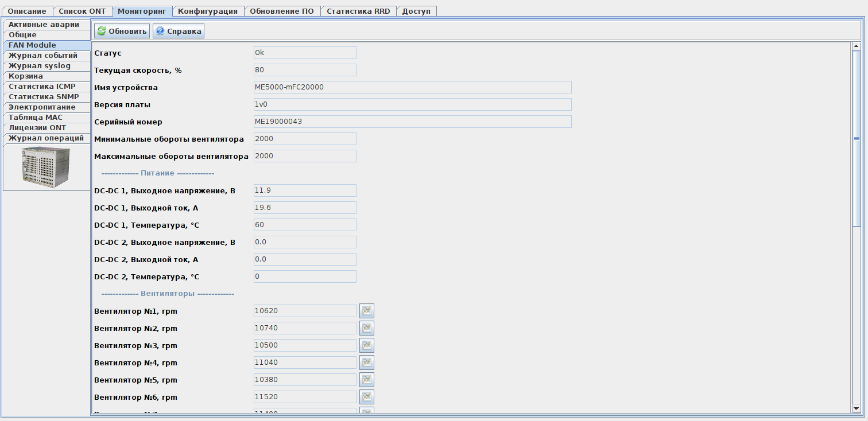Click the Серийный номер field
This screenshot has height=421, width=868.
[413, 122]
